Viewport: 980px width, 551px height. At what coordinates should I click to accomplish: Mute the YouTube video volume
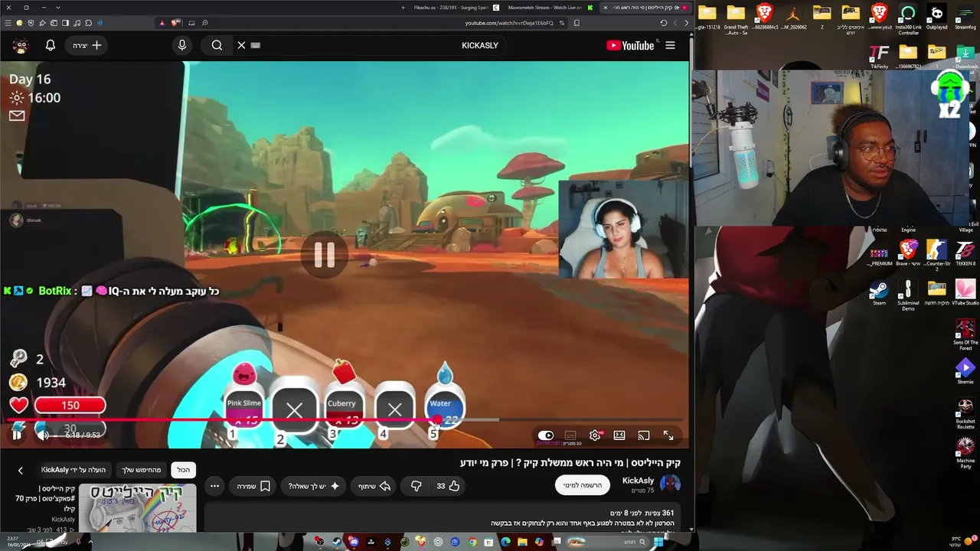(x=43, y=435)
